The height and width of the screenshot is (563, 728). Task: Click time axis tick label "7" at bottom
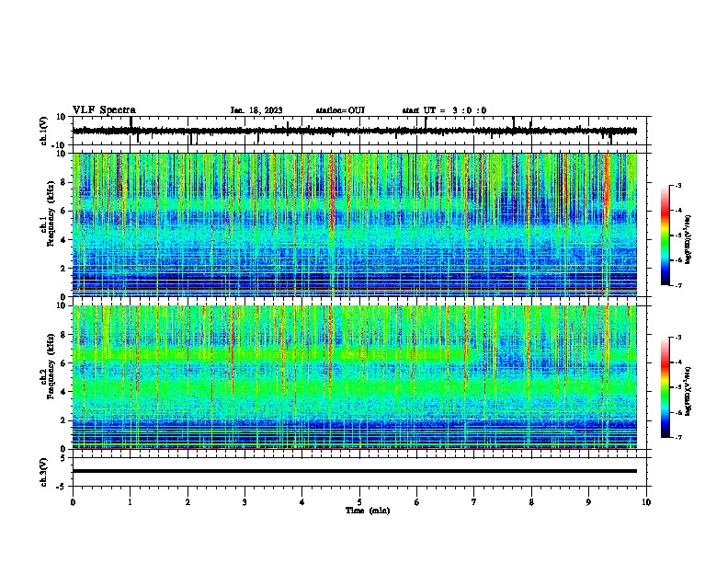[474, 501]
